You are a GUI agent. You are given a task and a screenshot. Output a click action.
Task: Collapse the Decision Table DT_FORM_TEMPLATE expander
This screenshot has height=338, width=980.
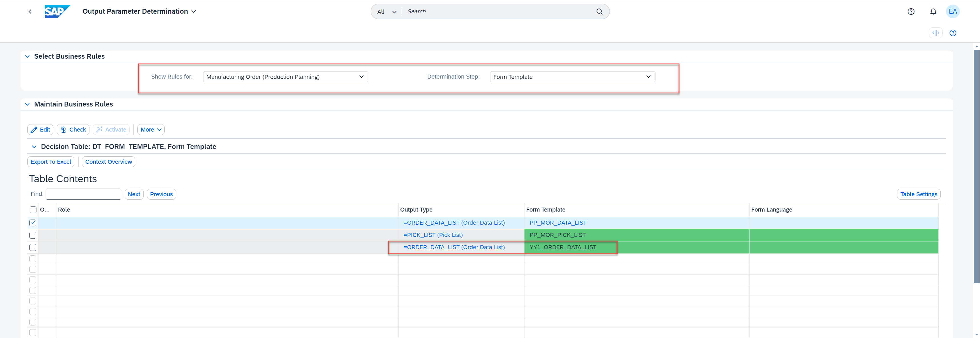[34, 147]
